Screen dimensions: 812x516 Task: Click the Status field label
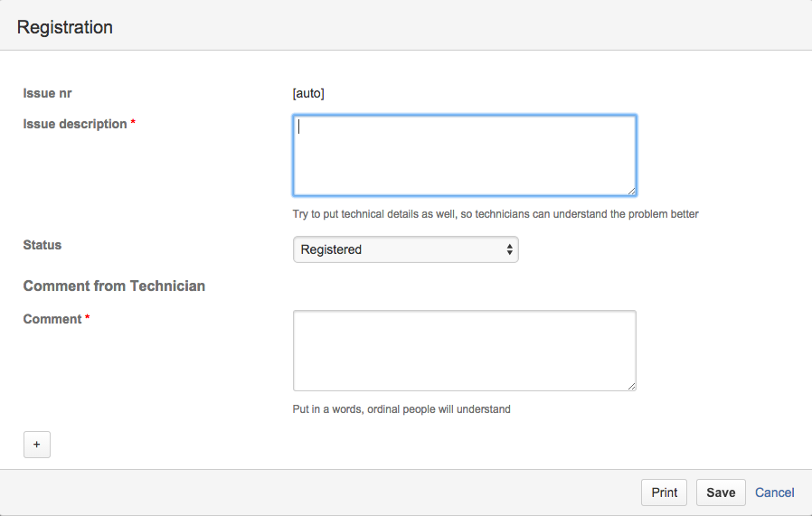[42, 245]
